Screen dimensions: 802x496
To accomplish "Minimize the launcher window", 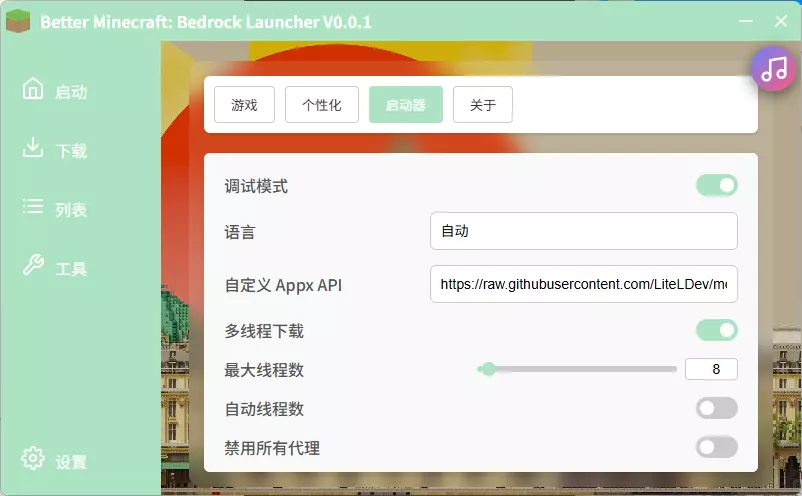I will (746, 21).
